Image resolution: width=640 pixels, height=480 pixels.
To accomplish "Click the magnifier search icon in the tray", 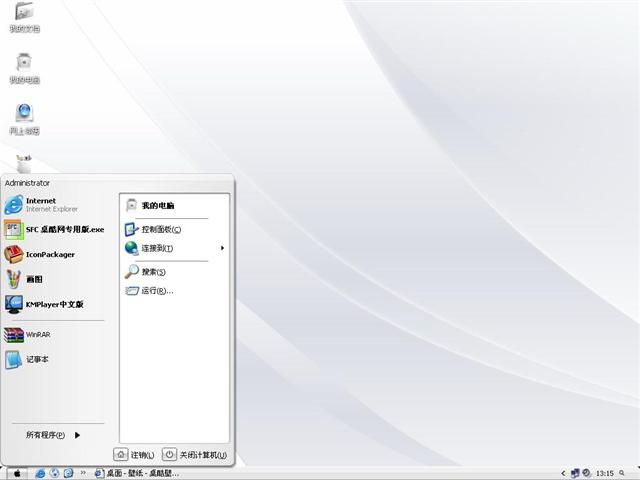I will 622,473.
